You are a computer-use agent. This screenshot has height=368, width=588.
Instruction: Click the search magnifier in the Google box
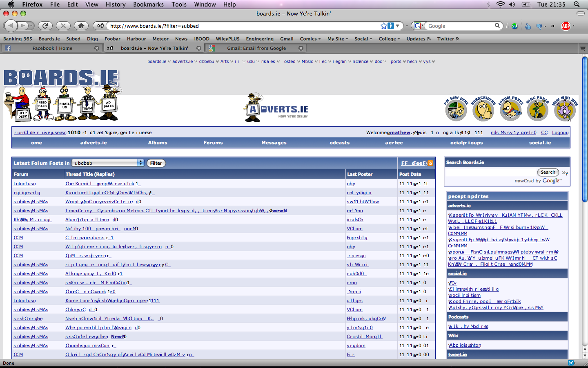click(497, 25)
